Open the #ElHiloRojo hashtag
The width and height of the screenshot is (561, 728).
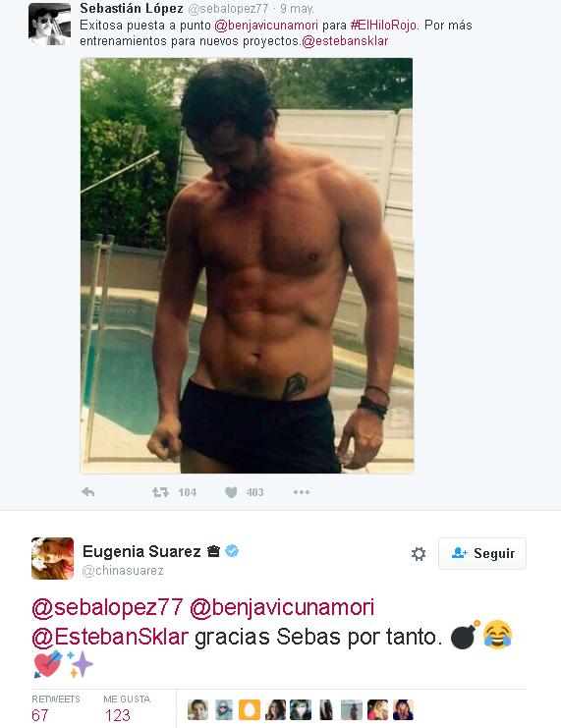click(x=383, y=26)
